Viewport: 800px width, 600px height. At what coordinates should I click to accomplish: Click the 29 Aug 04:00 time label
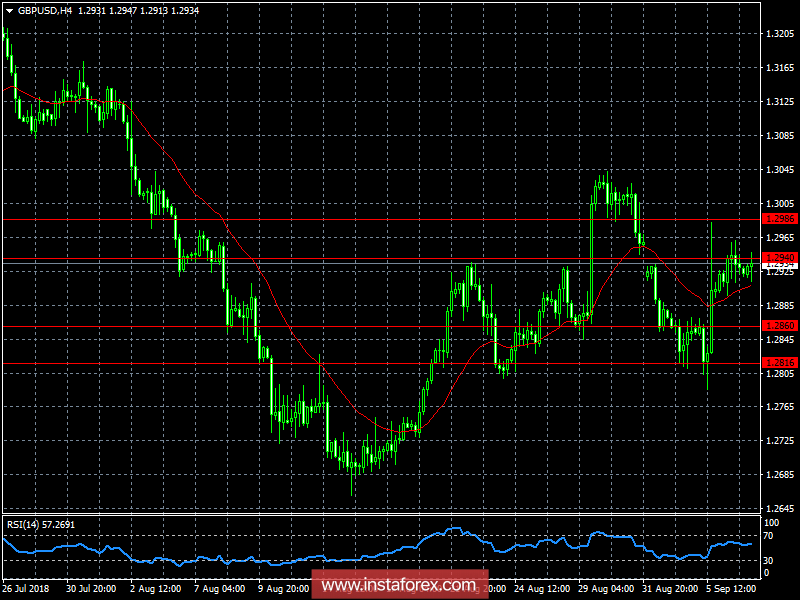[x=606, y=588]
